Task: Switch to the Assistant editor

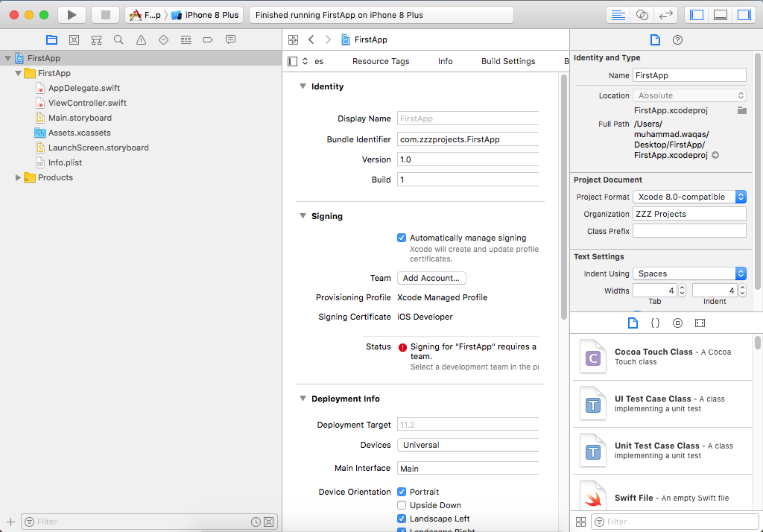Action: pos(642,15)
